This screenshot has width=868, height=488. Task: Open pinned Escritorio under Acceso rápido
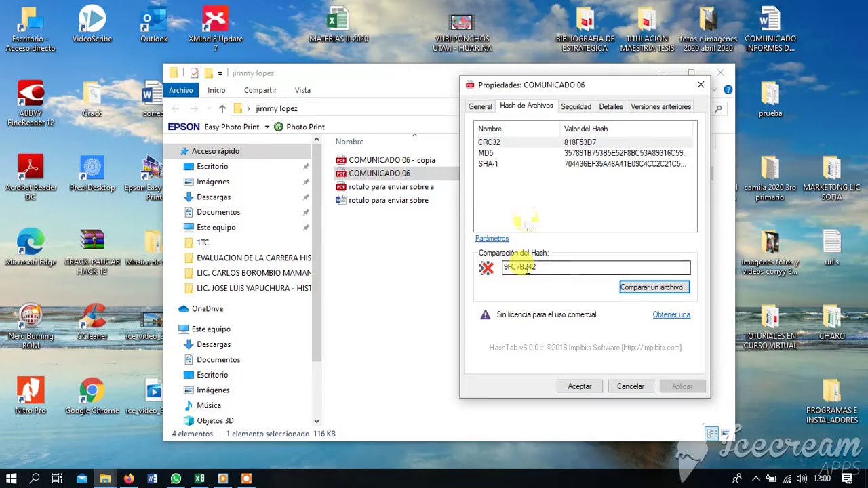212,167
